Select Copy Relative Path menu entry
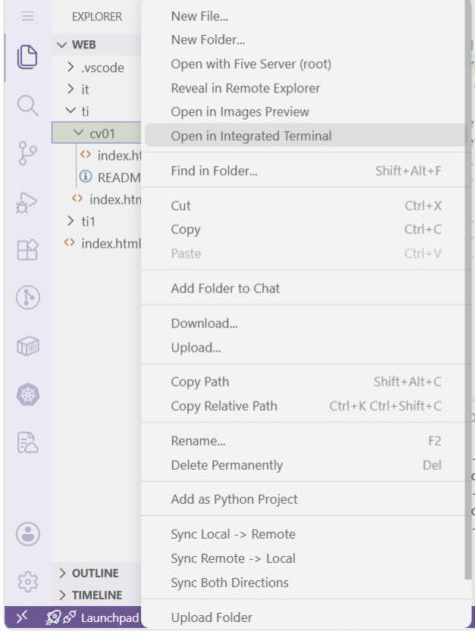The height and width of the screenshot is (632, 475). 304,406
